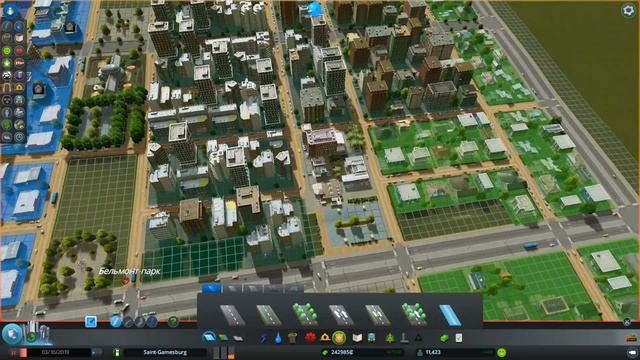Open the city info icon before the name

pyautogui.click(x=117, y=352)
